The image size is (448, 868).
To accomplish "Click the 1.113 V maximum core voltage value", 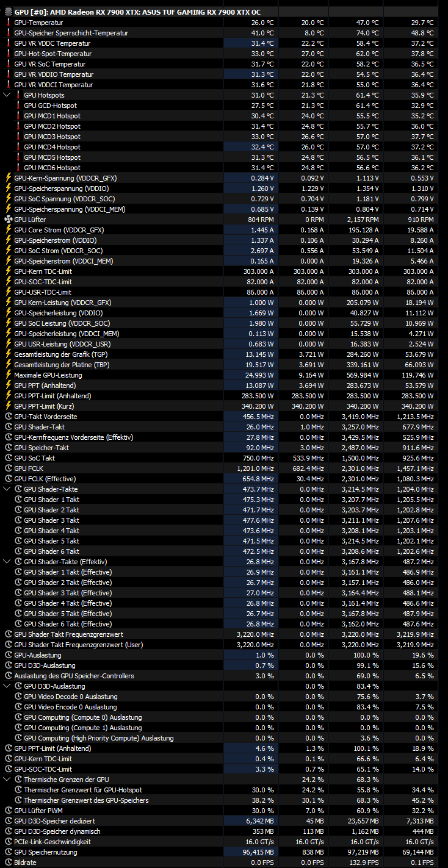I will pyautogui.click(x=367, y=178).
